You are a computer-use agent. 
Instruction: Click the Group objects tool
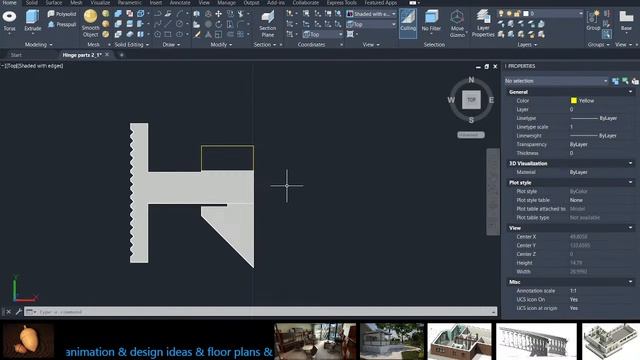coord(593,20)
